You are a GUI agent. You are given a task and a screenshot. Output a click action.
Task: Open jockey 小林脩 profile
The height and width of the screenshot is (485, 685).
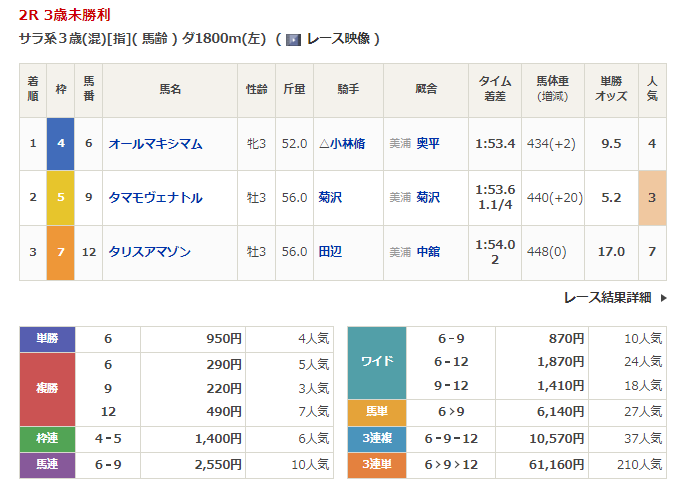347,144
